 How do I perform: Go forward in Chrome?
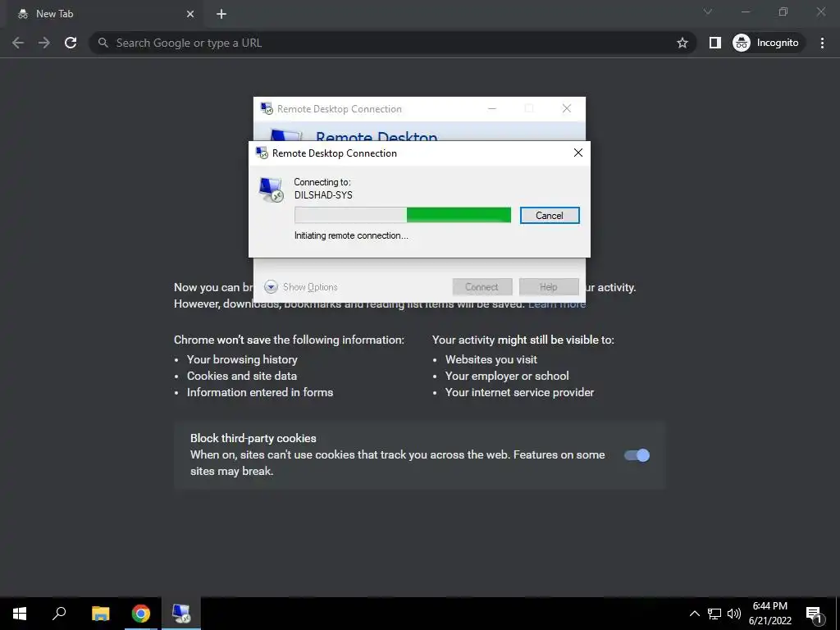tap(44, 43)
